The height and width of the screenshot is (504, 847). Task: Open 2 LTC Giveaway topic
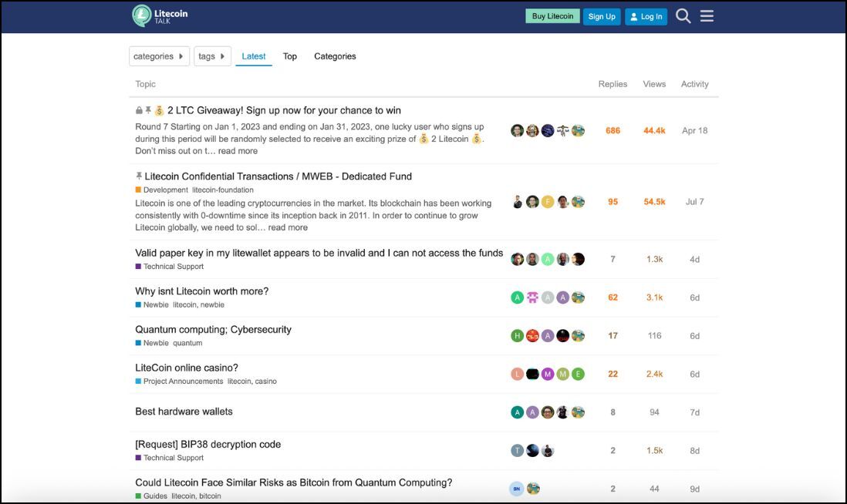[x=284, y=110]
